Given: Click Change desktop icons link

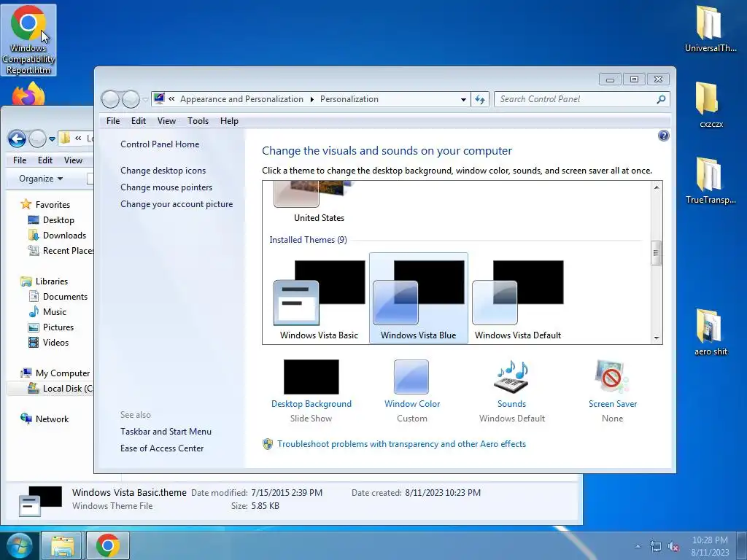Looking at the screenshot, I should coord(163,171).
